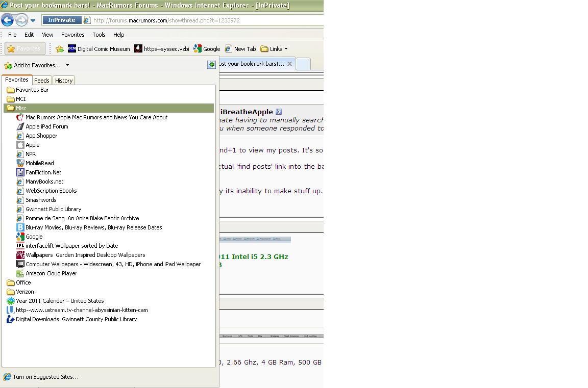Open the Favorites menu in menu bar

(73, 35)
